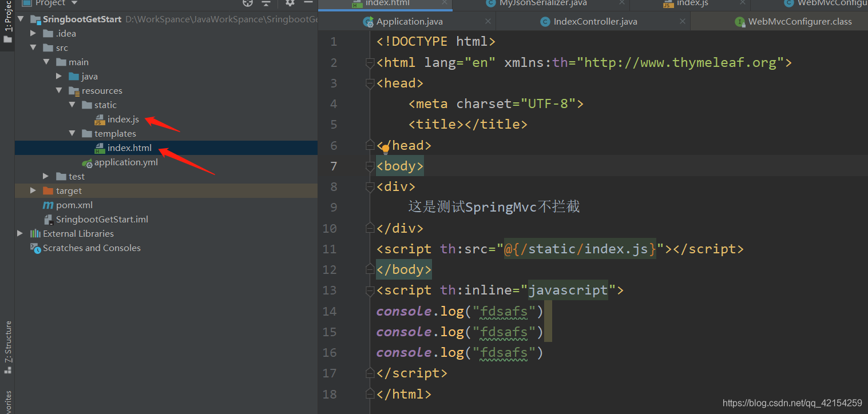Image resolution: width=868 pixels, height=414 pixels.
Task: Click the locate/scroll-from-source crosshair icon
Action: [247, 3]
